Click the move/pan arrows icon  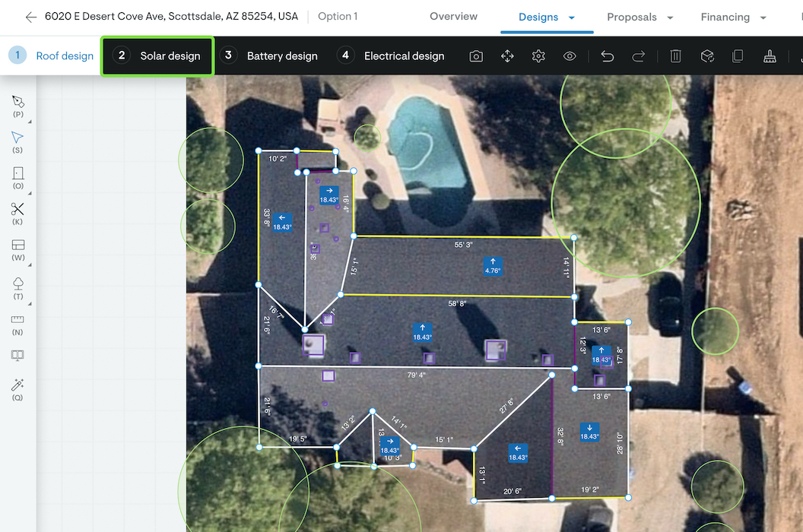tap(507, 56)
